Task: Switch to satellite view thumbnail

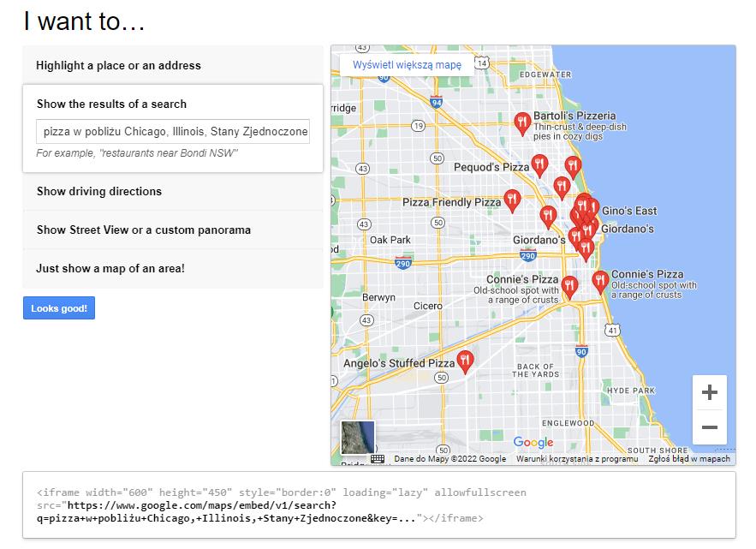Action: pyautogui.click(x=358, y=438)
